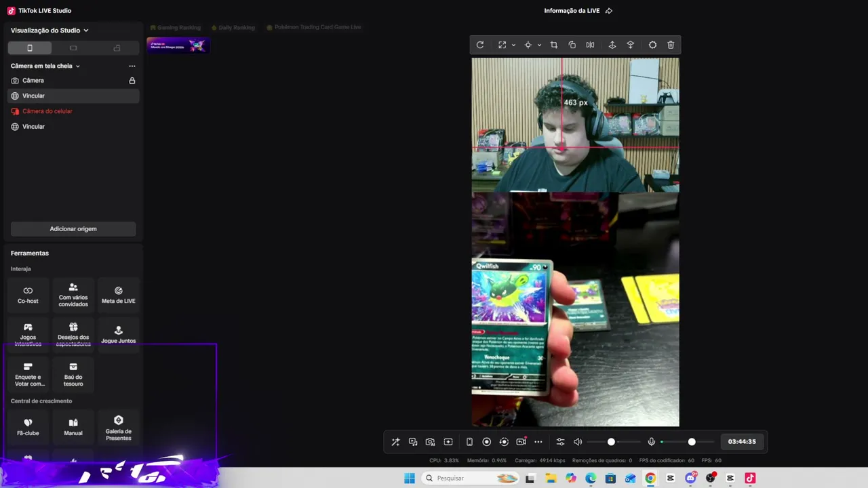The height and width of the screenshot is (488, 868).
Task: Click the share arrow next to Informação da LIVE
Action: (608, 11)
